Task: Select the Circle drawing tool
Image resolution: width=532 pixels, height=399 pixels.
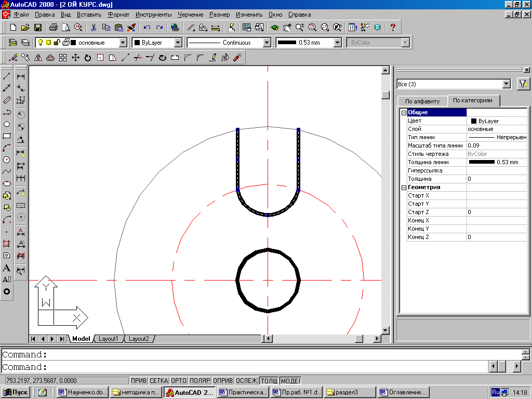Action: tap(6, 160)
